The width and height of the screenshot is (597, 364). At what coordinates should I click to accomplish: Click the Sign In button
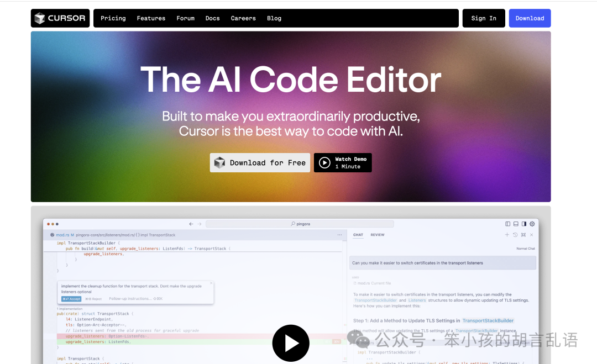coord(484,18)
